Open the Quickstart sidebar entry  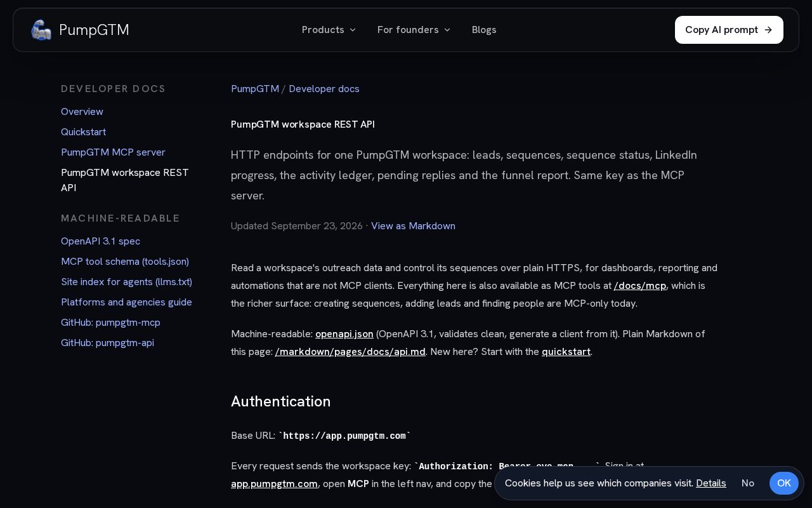tap(83, 132)
